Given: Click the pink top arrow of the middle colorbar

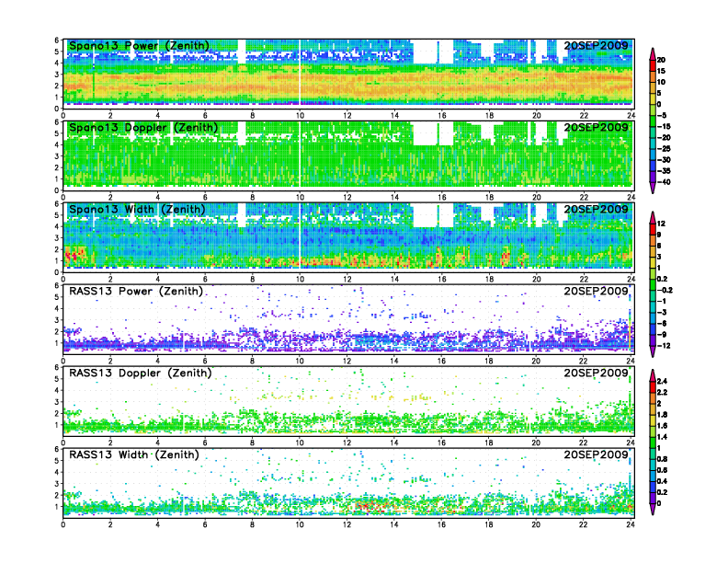Looking at the screenshot, I should [x=653, y=217].
